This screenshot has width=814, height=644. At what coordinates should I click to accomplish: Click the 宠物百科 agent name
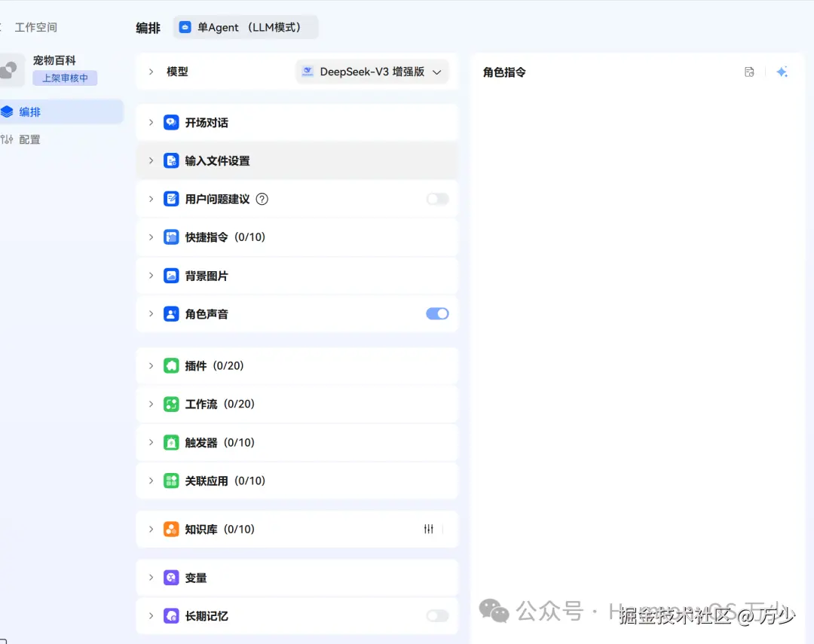coord(54,60)
